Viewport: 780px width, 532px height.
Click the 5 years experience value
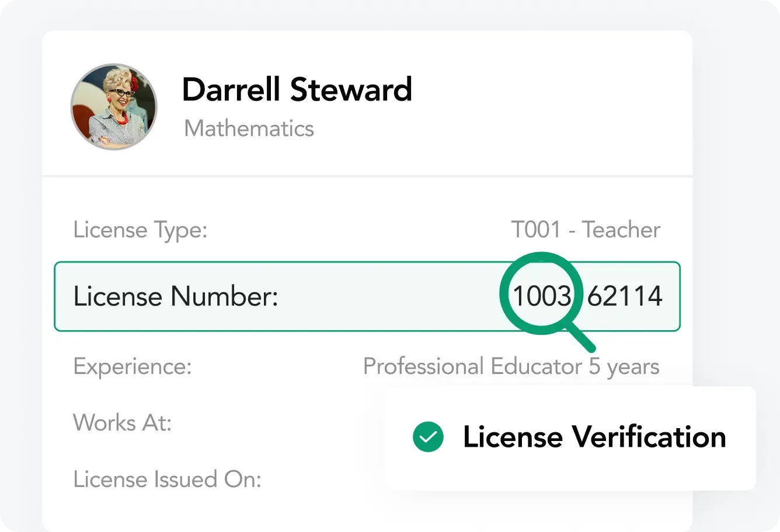pyautogui.click(x=624, y=367)
